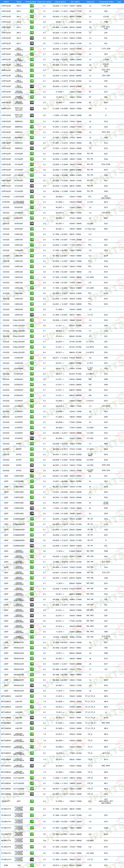Click the 257kW / 349KM Lancer power cell
Screen dimensions: 124x868
tap(75, 712)
